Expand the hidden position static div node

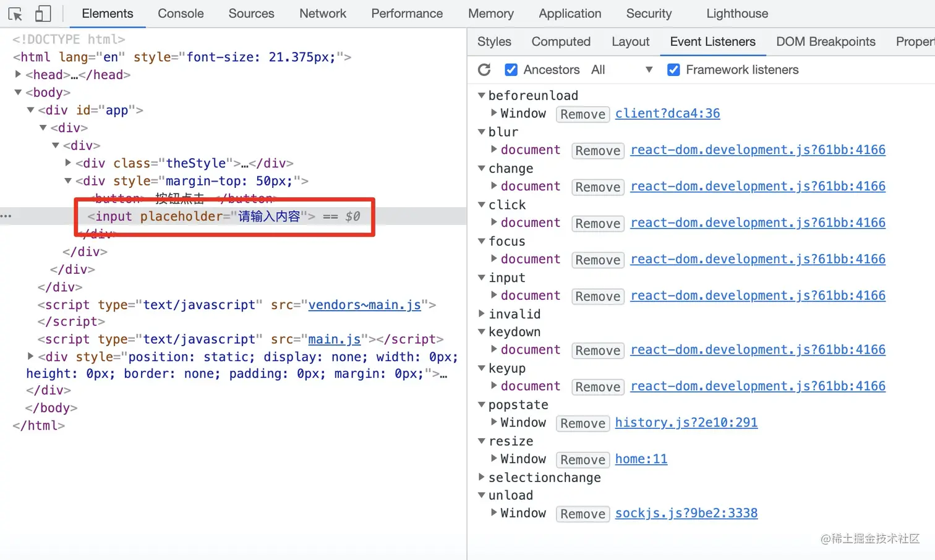pyautogui.click(x=30, y=357)
